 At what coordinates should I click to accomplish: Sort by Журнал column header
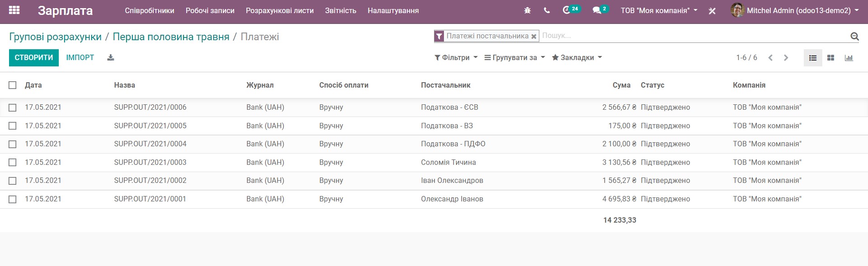click(260, 85)
